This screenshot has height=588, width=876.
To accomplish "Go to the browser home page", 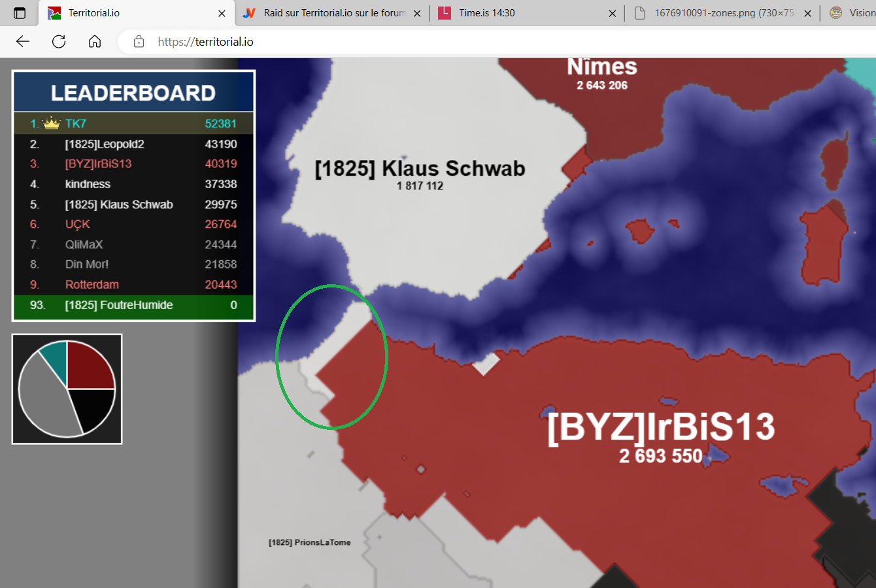I will point(95,42).
